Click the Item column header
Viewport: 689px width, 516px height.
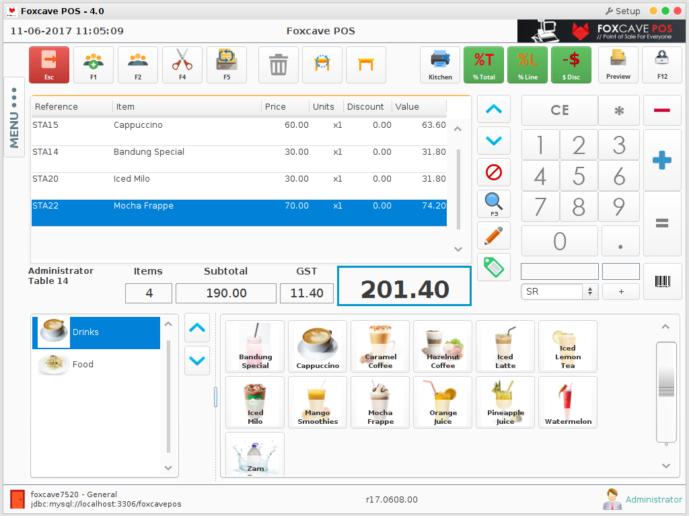tap(187, 106)
